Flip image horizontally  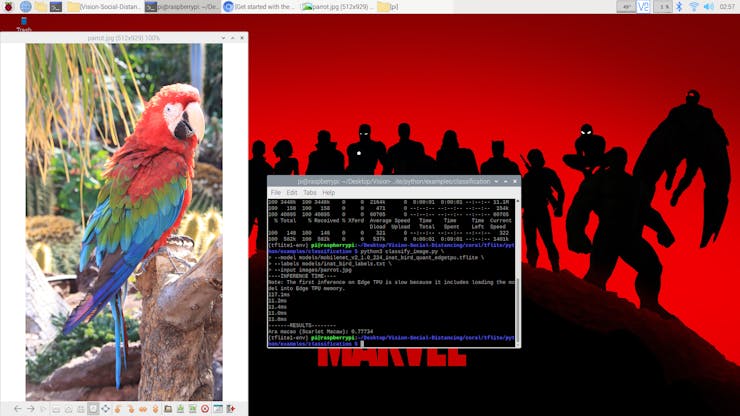pyautogui.click(x=143, y=408)
